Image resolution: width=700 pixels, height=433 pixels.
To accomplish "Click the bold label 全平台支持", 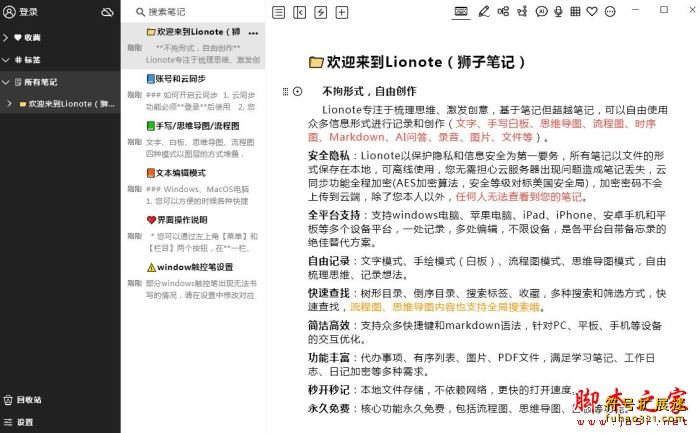I will (x=334, y=215).
